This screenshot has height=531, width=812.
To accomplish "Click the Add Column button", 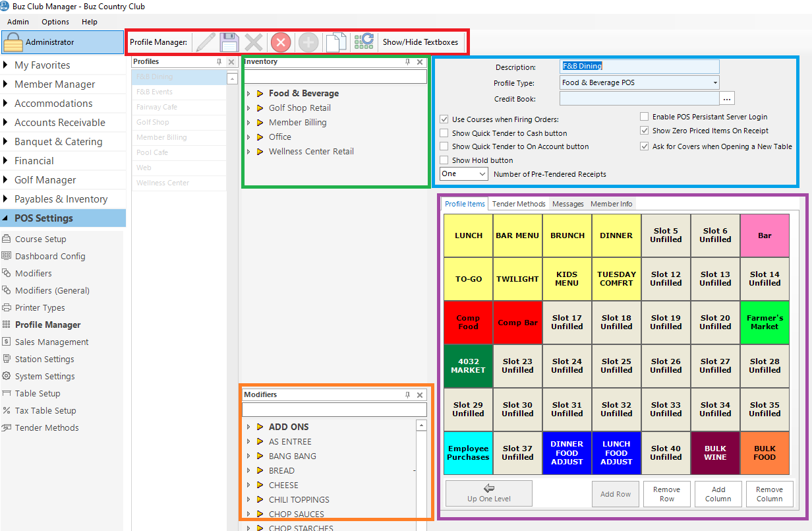I will coord(718,494).
